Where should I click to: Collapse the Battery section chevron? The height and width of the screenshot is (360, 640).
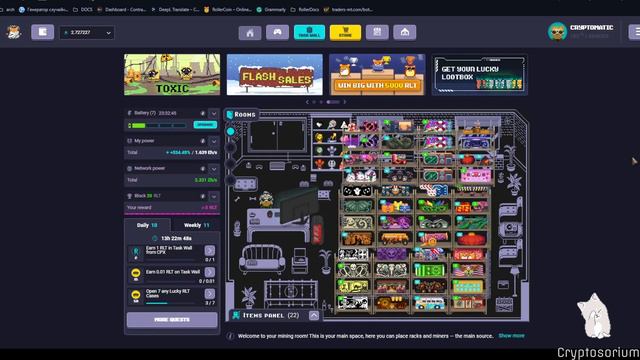tap(214, 113)
